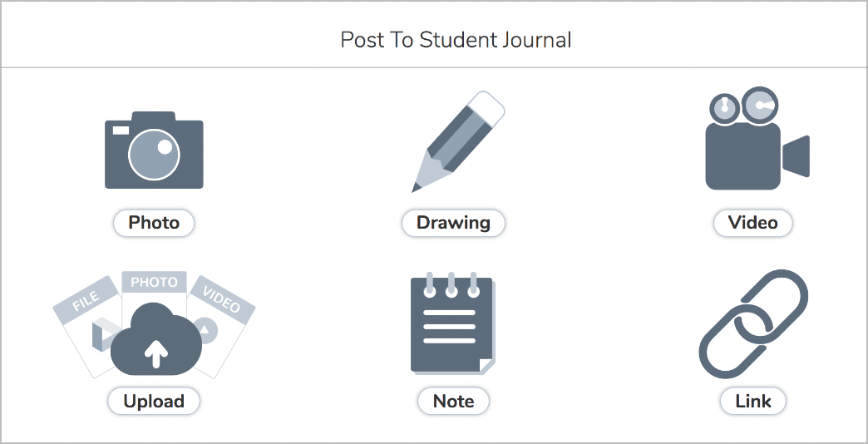Open the spiral notepad icon

(451, 323)
